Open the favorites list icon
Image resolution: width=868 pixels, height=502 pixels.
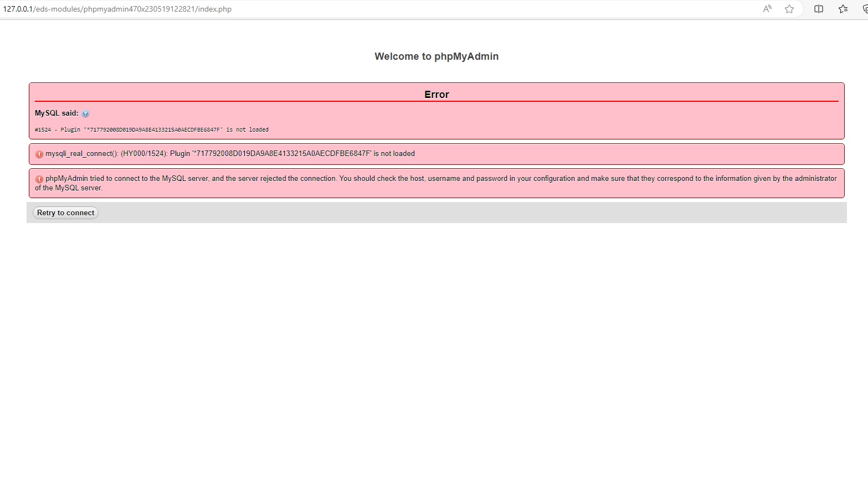tap(843, 9)
